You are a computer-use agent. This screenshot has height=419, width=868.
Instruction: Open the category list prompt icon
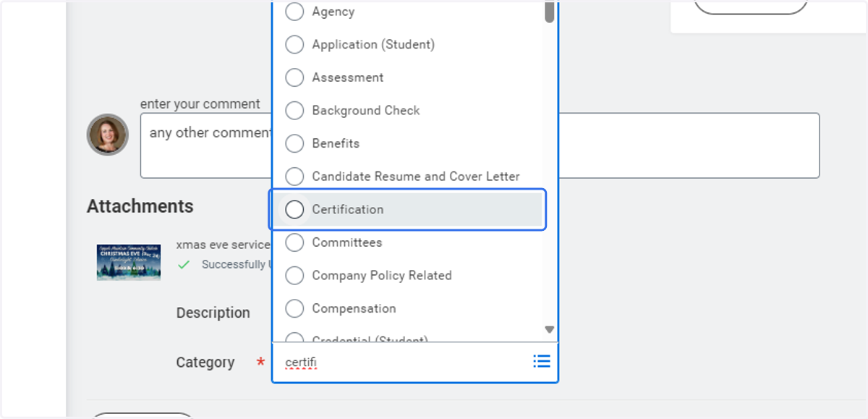(x=542, y=361)
